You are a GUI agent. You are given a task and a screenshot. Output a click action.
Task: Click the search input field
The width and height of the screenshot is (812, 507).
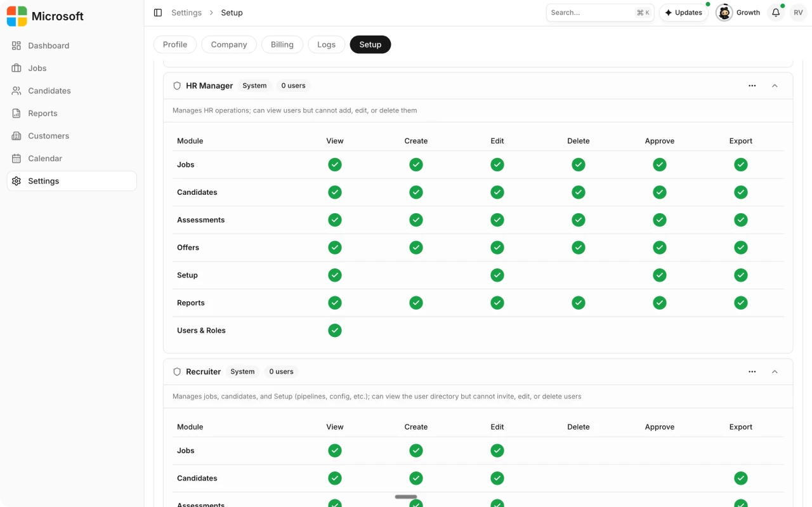point(600,13)
